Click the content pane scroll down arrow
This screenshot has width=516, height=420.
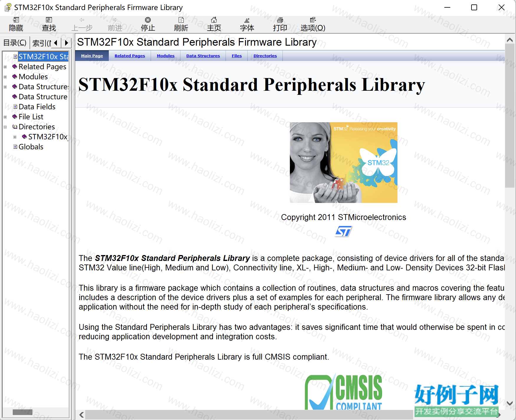click(x=510, y=403)
